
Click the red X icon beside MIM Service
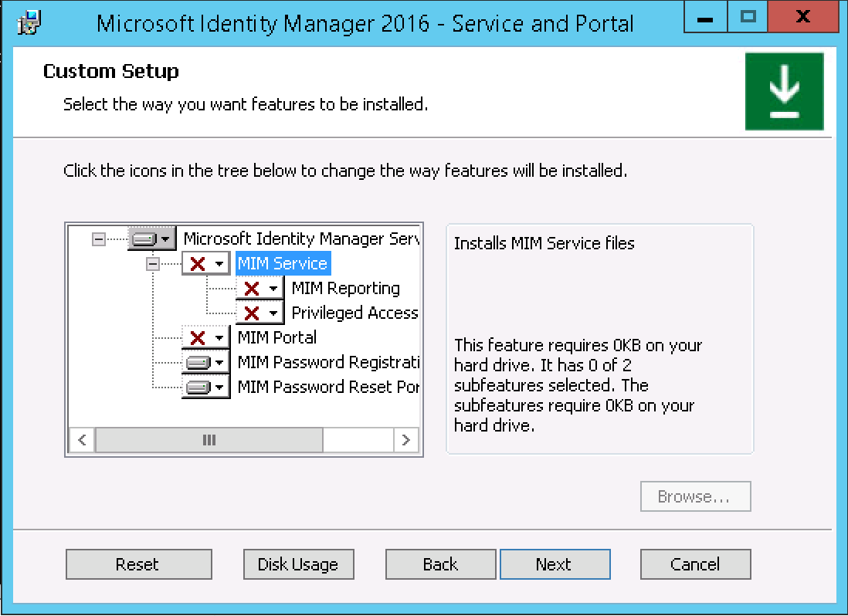tap(199, 264)
